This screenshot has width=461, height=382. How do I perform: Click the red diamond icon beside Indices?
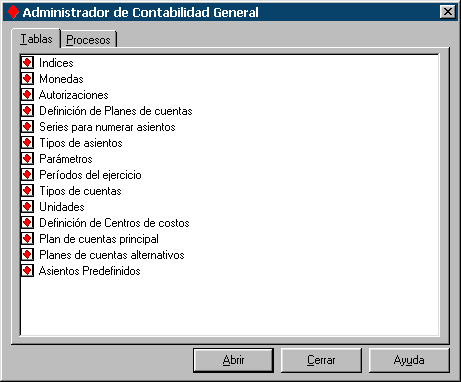[x=27, y=63]
